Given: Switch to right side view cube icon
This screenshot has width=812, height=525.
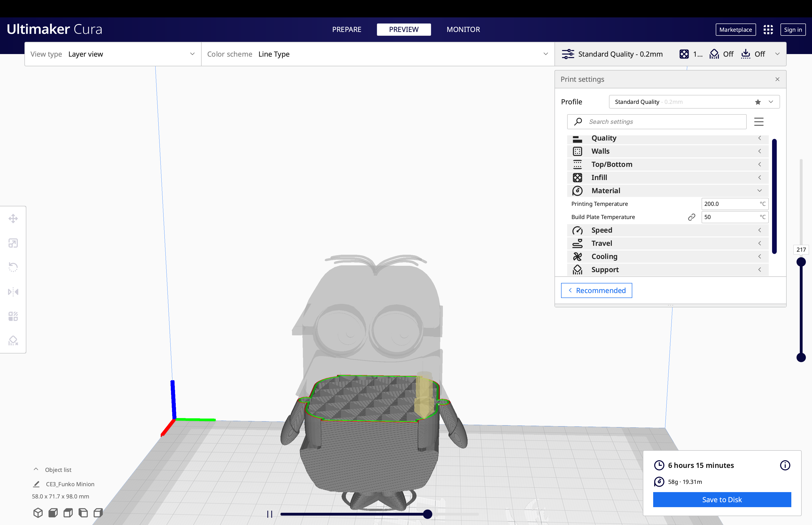Looking at the screenshot, I should pyautogui.click(x=98, y=512).
